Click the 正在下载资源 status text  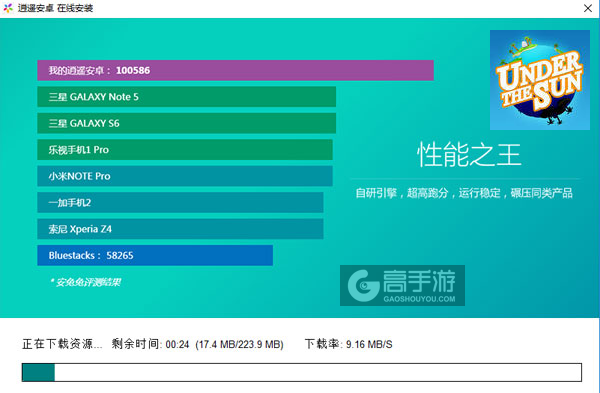pyautogui.click(x=62, y=344)
